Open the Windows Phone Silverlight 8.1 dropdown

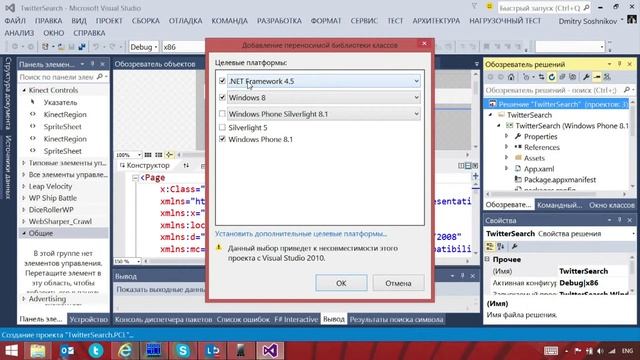click(416, 114)
